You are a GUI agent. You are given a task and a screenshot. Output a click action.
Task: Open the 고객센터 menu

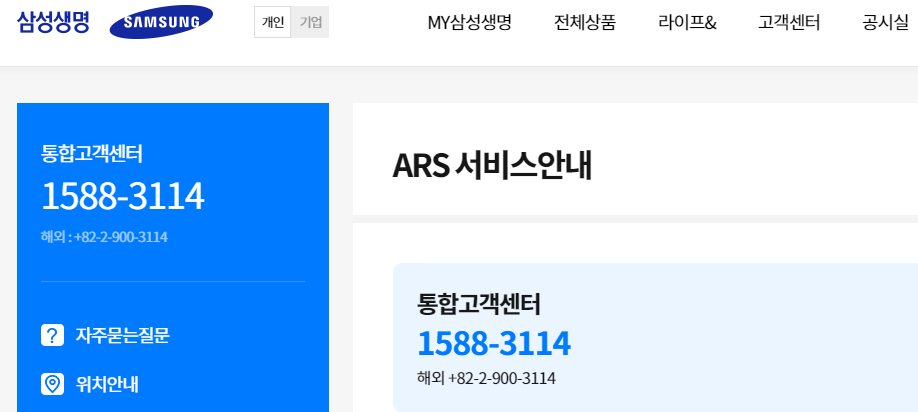(x=789, y=23)
